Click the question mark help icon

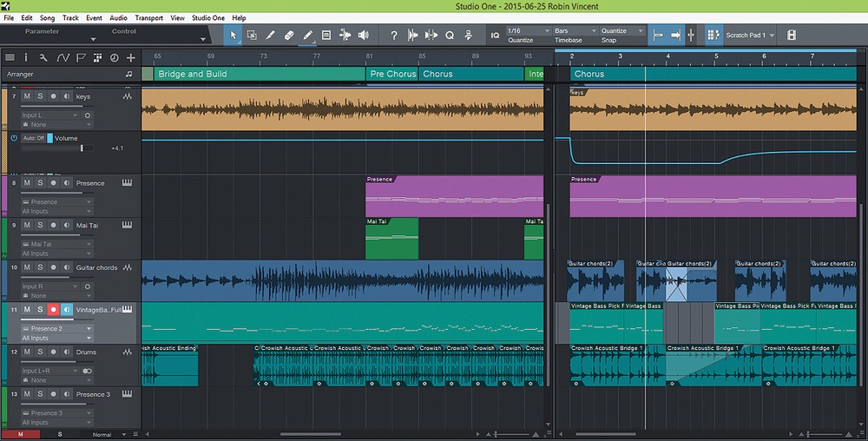(x=393, y=36)
